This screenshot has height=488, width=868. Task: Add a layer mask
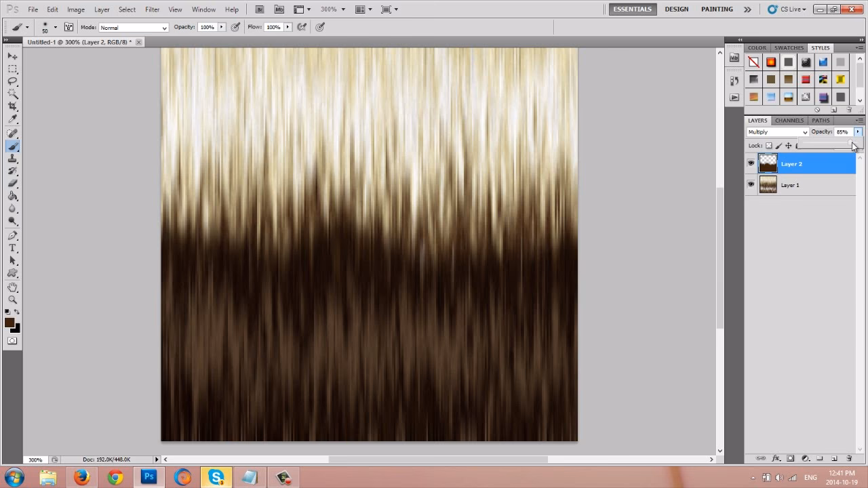click(791, 459)
